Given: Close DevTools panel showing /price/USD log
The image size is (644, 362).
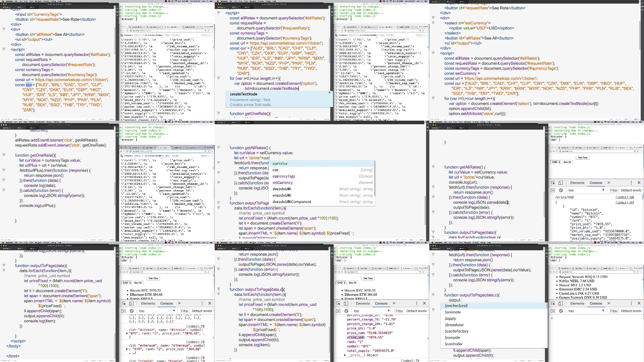Looking at the screenshot, I should point(639,183).
